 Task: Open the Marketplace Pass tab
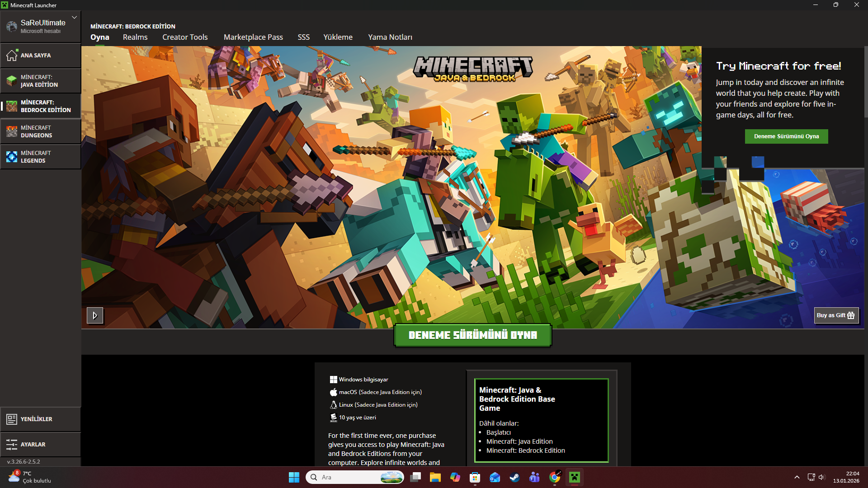coord(253,37)
